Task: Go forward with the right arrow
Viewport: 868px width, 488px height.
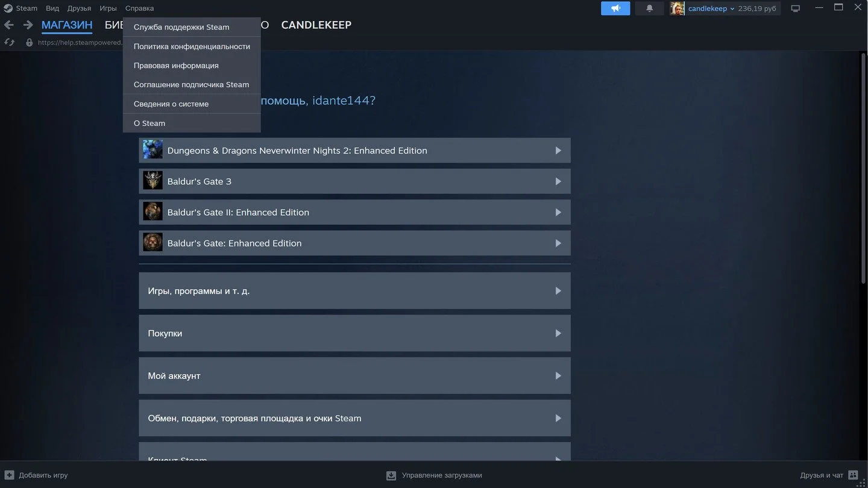Action: 28,25
